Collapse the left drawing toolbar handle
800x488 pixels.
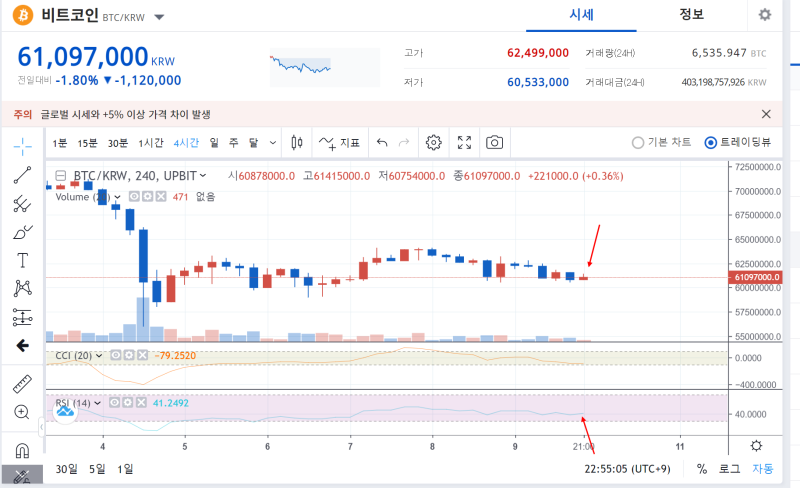[x=41, y=427]
